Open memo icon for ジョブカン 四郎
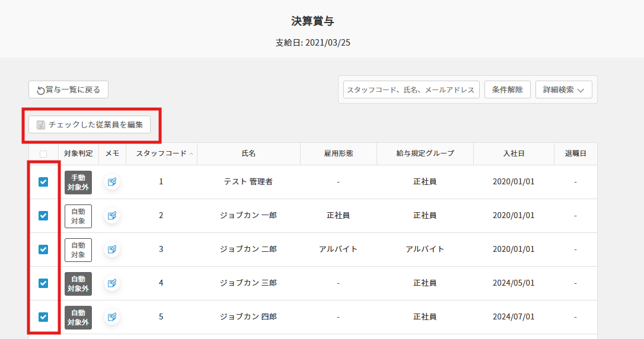 tap(111, 317)
